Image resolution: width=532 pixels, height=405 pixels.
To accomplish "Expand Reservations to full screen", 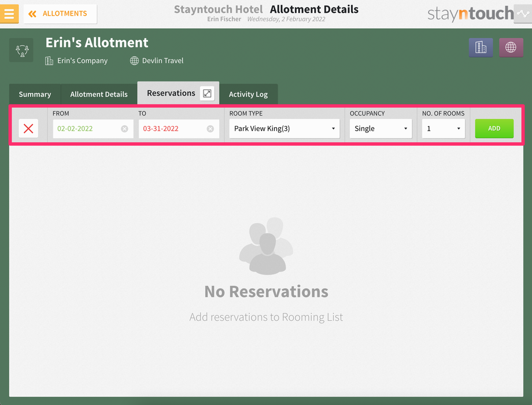I will [x=207, y=93].
